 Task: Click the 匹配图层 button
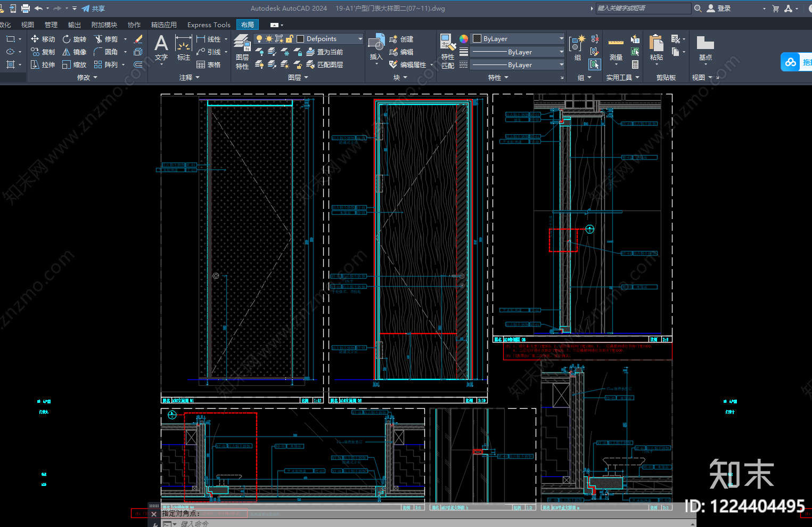pyautogui.click(x=325, y=64)
